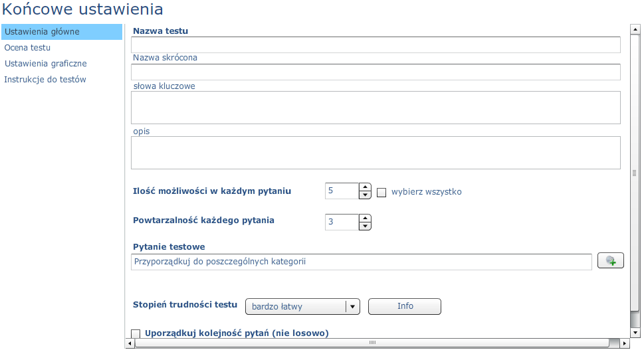
Task: Select Ustawienia główne in the sidebar
Action: 62,32
